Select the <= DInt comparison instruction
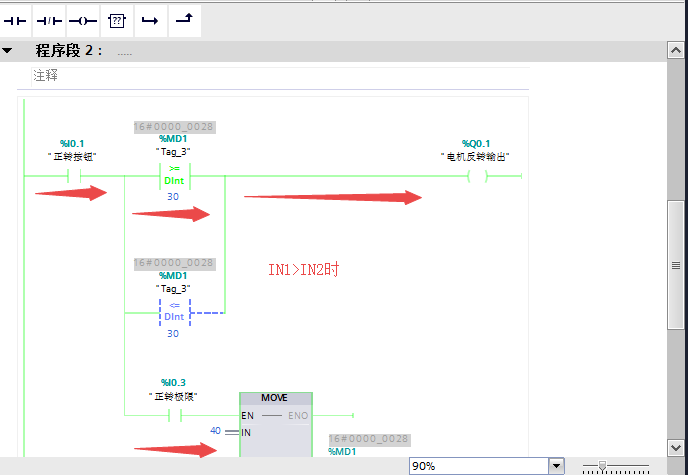Viewport: 688px width, 475px height. pos(174,312)
